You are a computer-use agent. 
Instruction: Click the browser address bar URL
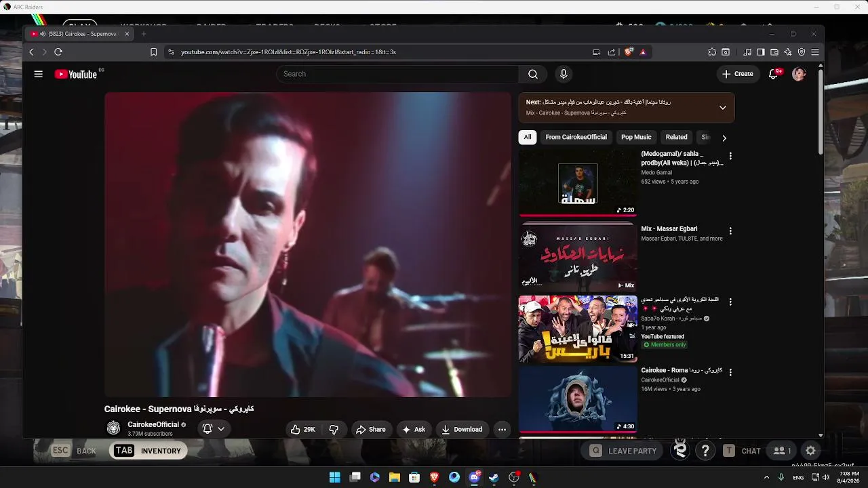tap(288, 52)
